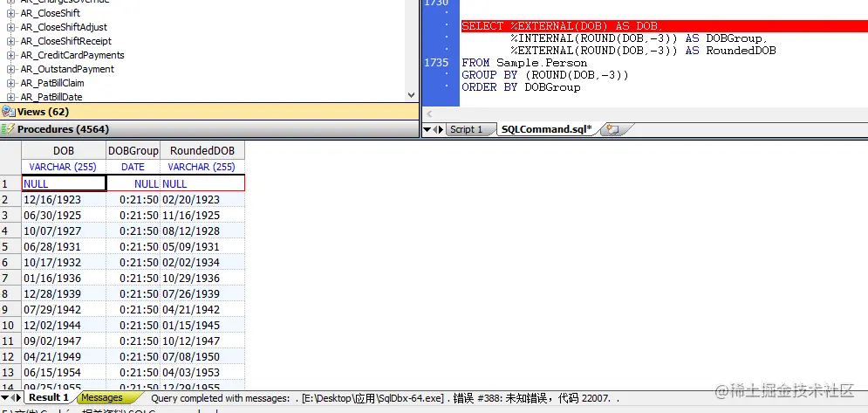The image size is (868, 413).
Task: Place cursor on ORDER BY DOBGroup line
Action: point(521,87)
